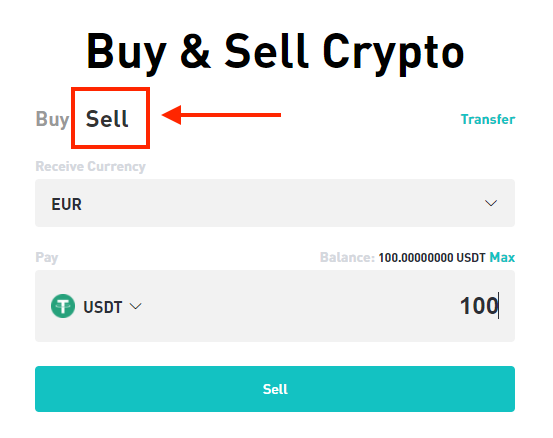Screen dimensions: 553x438
Task: Click empty middle area of the Pay box
Action: coord(289,306)
